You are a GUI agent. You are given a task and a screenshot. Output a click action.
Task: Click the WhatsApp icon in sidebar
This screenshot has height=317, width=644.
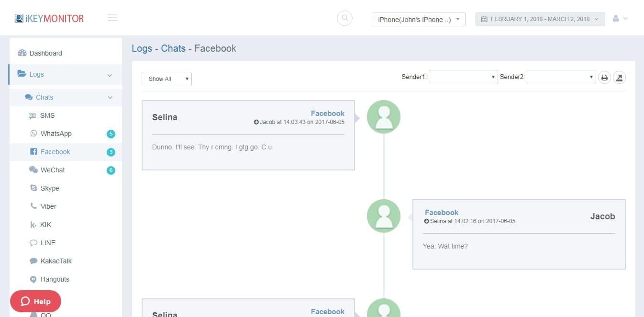pos(33,134)
